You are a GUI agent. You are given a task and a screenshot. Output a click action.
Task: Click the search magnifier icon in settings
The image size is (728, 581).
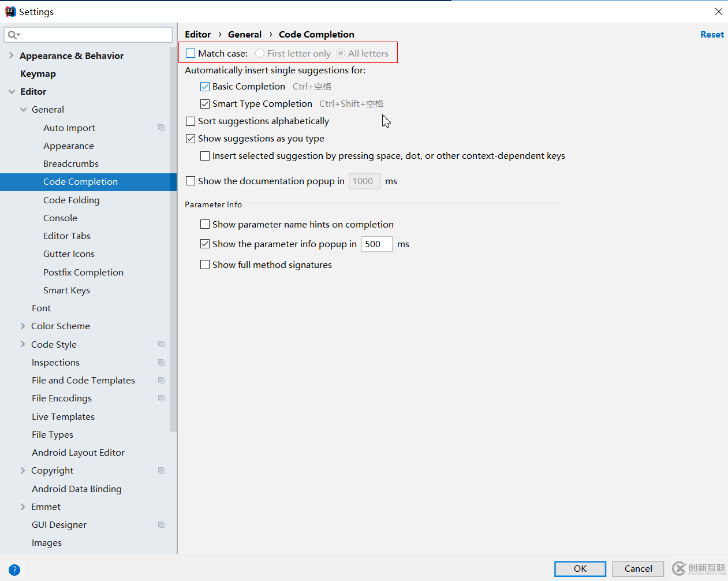coord(13,35)
